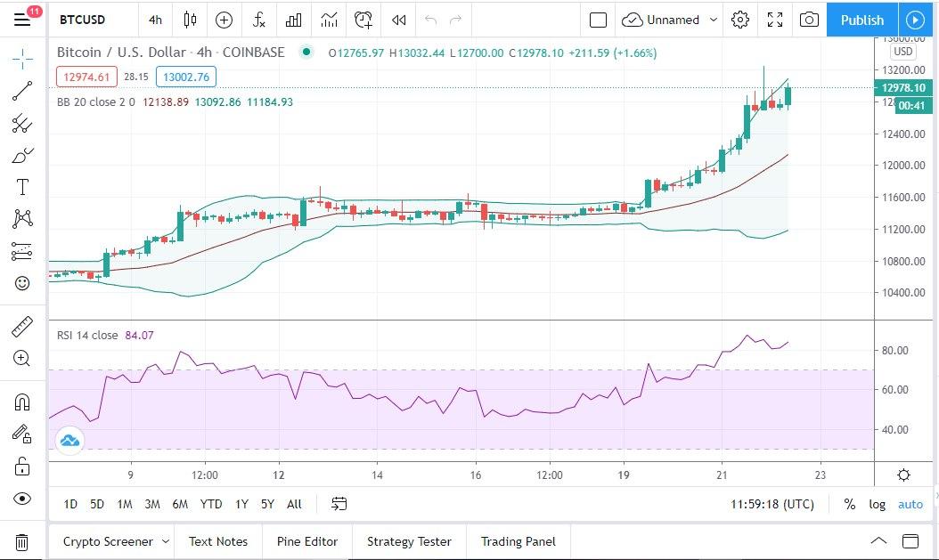Set the date range to 5Y
Image resolution: width=939 pixels, height=560 pixels.
pos(267,504)
